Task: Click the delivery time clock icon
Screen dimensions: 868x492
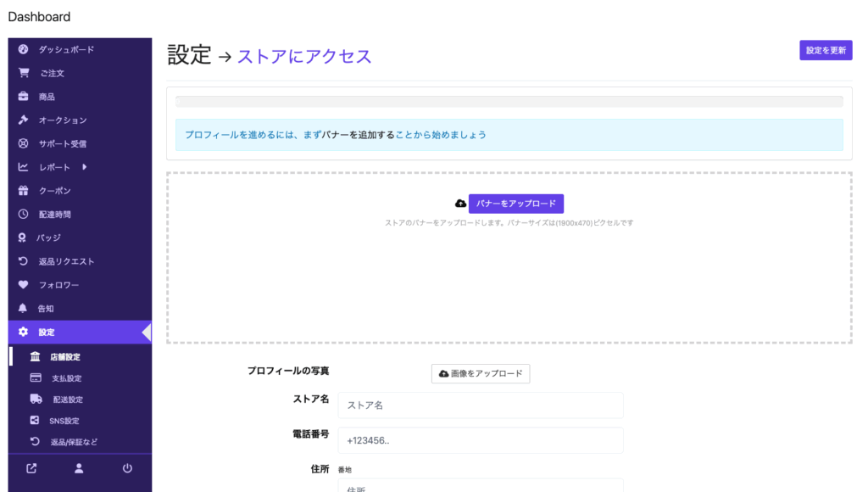Action: [x=24, y=215]
